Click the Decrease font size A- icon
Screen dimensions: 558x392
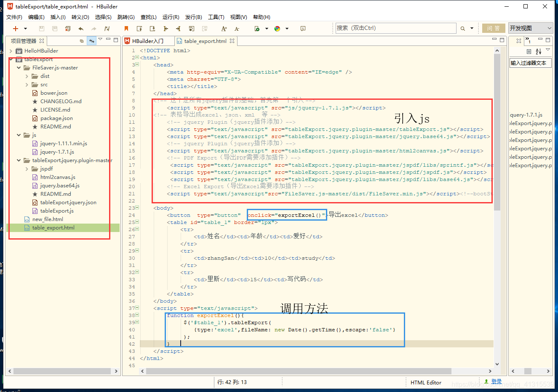(237, 29)
